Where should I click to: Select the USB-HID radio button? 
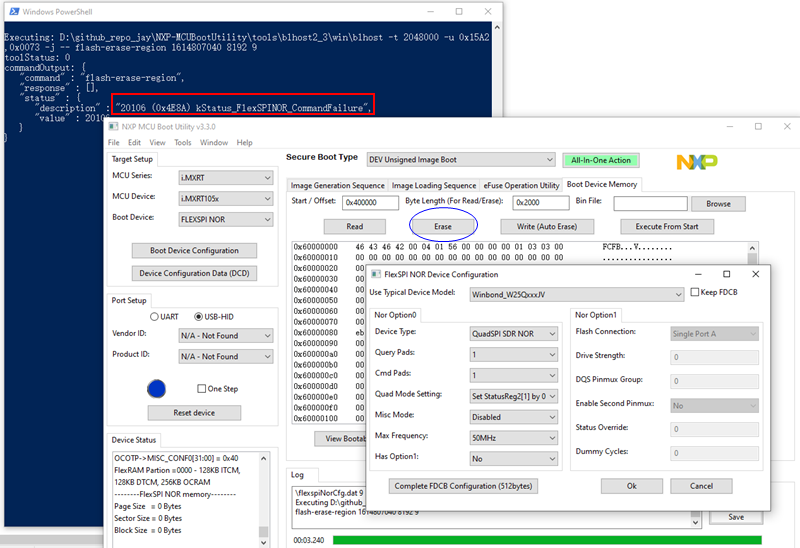click(x=198, y=317)
